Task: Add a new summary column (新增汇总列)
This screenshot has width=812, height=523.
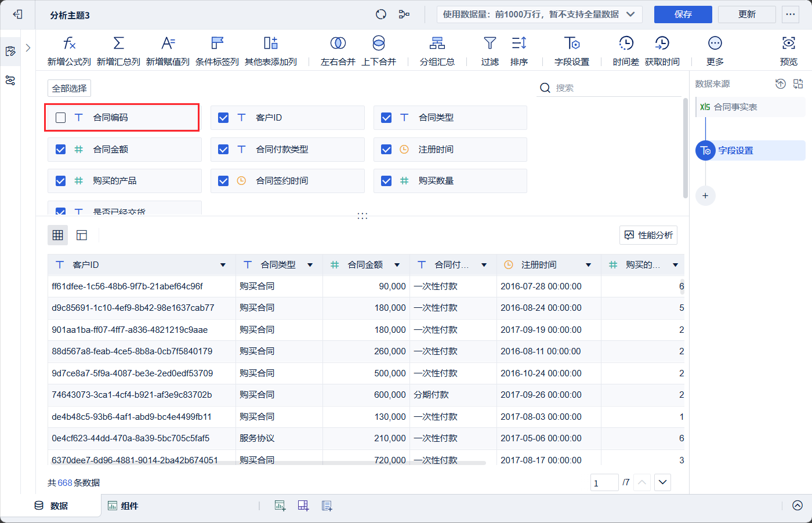Action: click(118, 50)
